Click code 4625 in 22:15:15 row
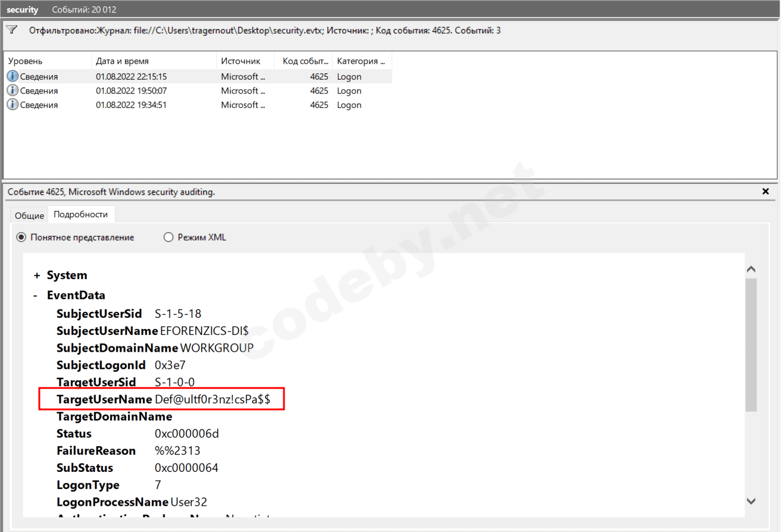The width and height of the screenshot is (781, 532). click(x=319, y=76)
